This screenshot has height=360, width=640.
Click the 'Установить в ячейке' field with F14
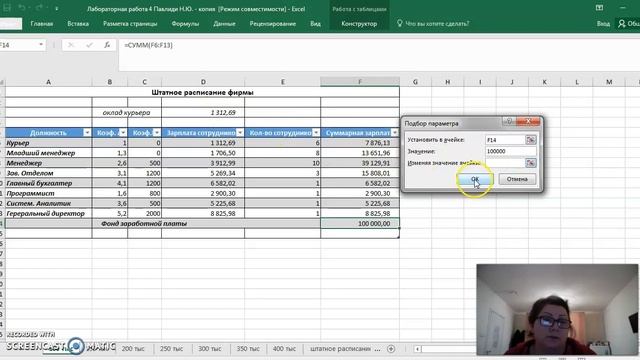click(x=505, y=140)
